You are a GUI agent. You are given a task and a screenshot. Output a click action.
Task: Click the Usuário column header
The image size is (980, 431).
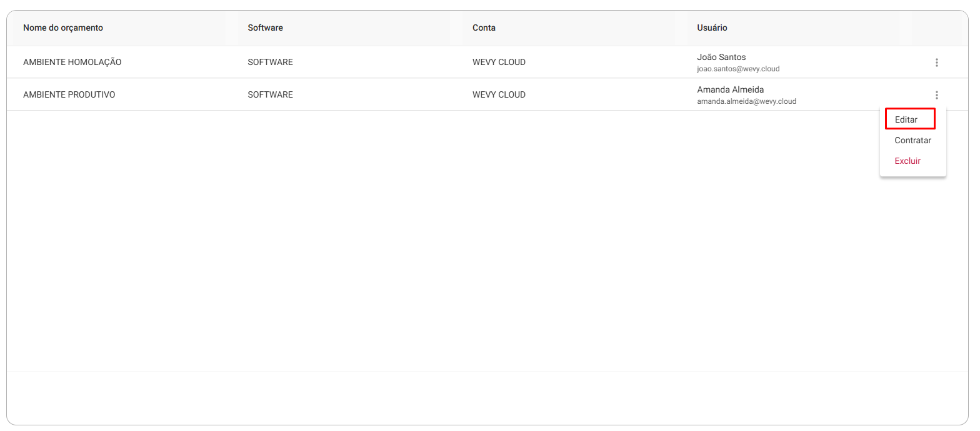[x=712, y=28]
